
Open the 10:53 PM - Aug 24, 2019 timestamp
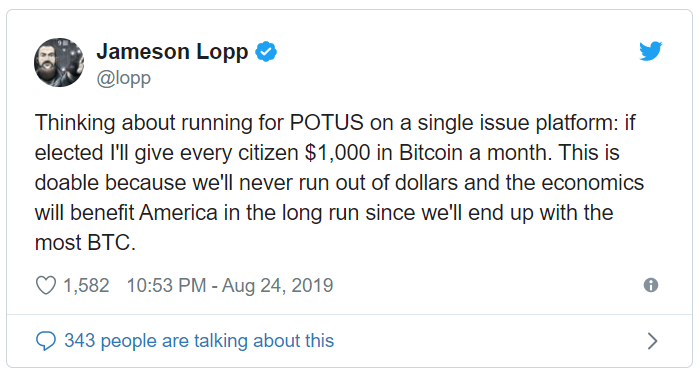230,285
